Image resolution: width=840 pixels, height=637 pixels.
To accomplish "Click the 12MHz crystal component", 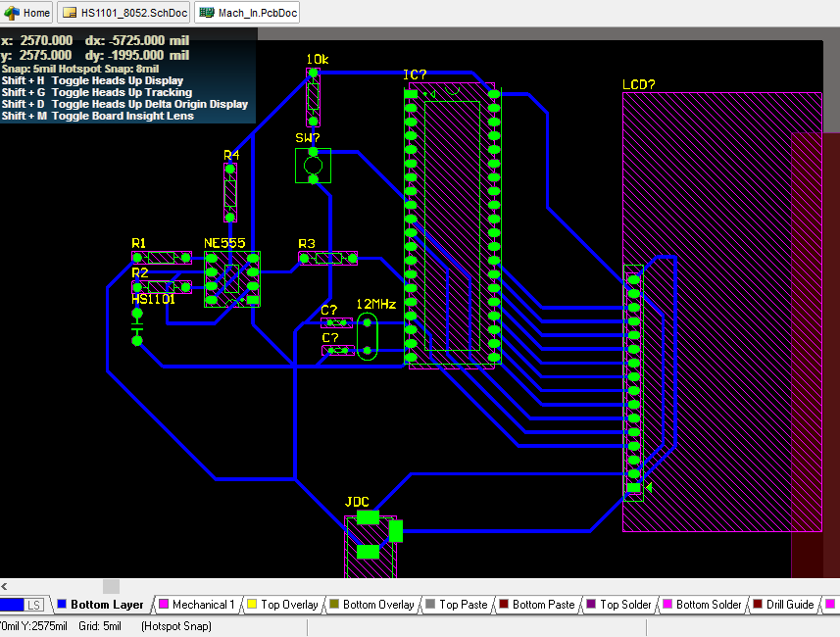I will click(x=367, y=336).
